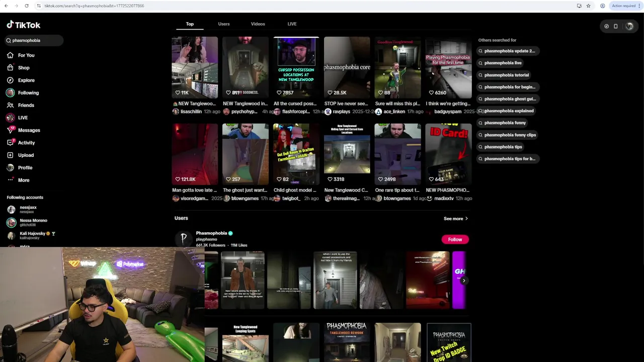Open the Shop bag icon
Image resolution: width=644 pixels, height=362 pixels.
click(10, 67)
